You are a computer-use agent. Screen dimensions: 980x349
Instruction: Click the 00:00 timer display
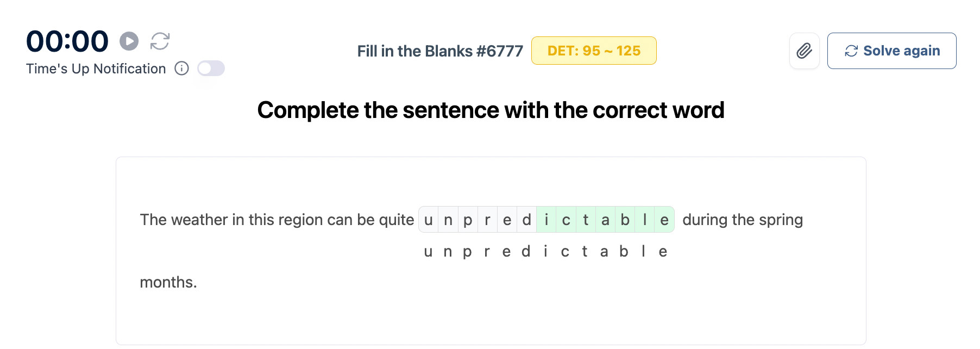(x=67, y=41)
